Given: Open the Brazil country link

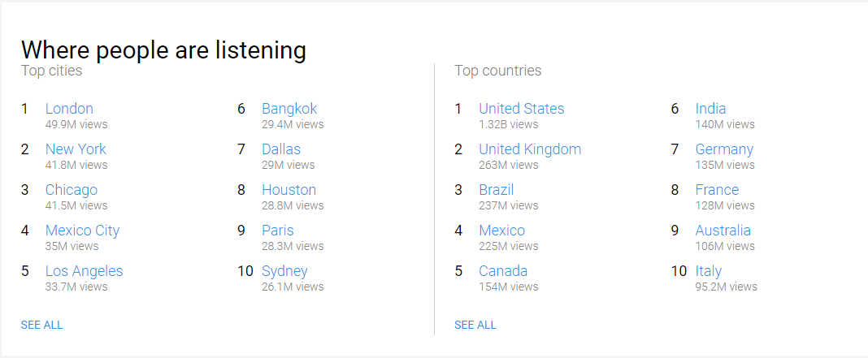Looking at the screenshot, I should coord(496,190).
